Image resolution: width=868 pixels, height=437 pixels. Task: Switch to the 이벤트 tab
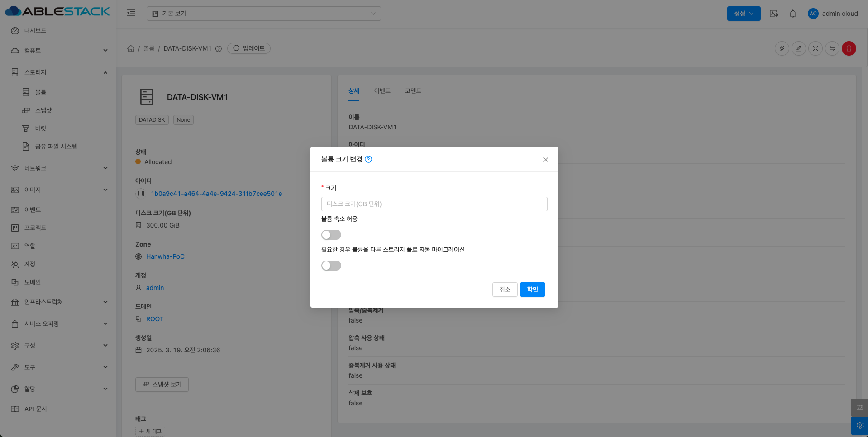point(382,91)
